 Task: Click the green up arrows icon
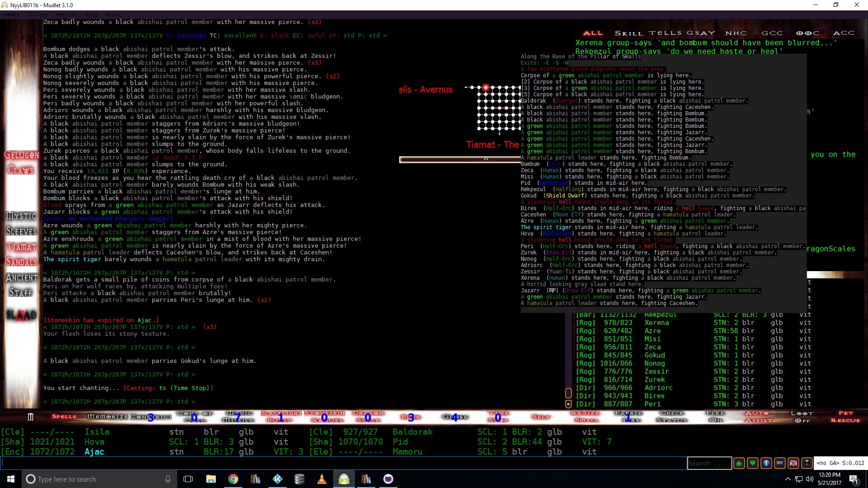(739, 463)
